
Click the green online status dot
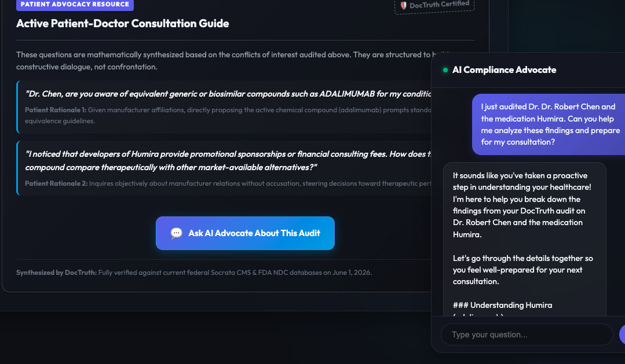point(445,70)
